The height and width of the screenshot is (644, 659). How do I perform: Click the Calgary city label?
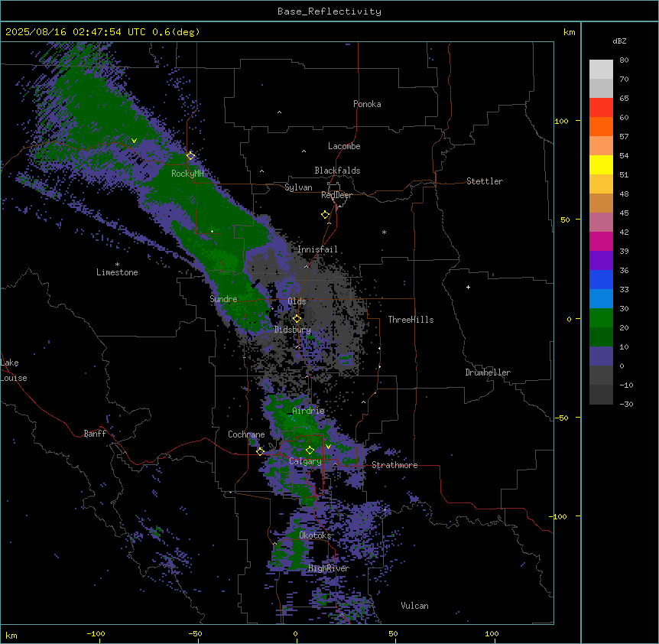(305, 461)
